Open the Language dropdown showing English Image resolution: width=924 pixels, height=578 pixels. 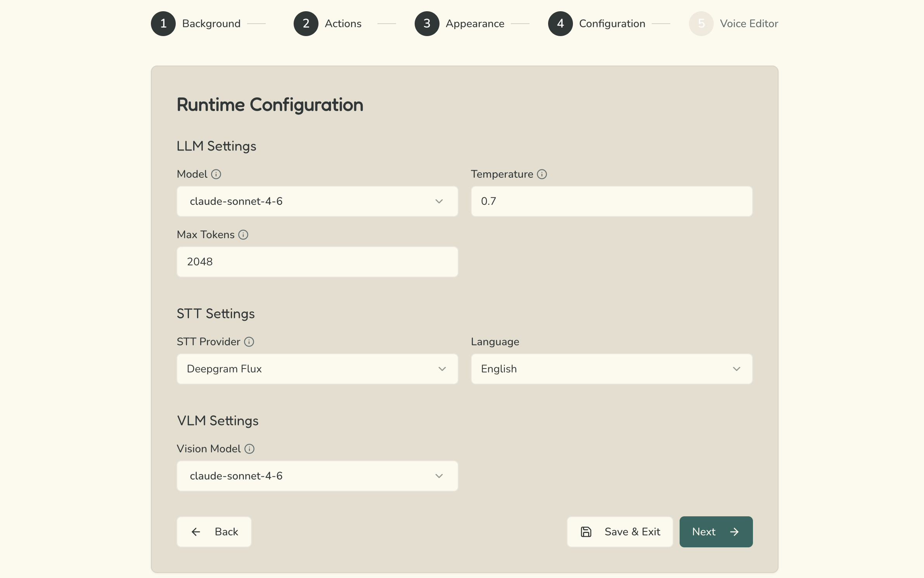tap(611, 369)
